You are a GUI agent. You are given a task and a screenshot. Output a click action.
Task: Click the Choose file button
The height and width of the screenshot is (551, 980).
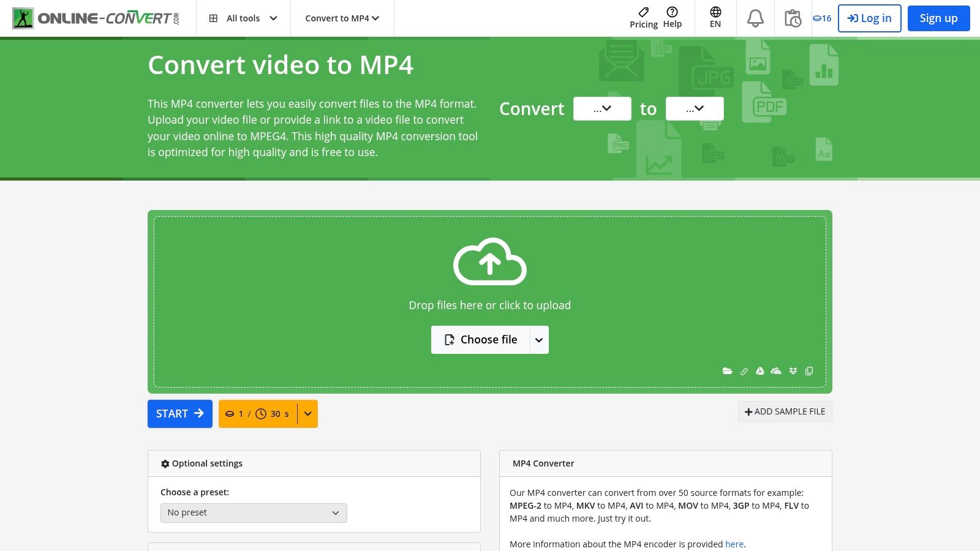pos(480,340)
